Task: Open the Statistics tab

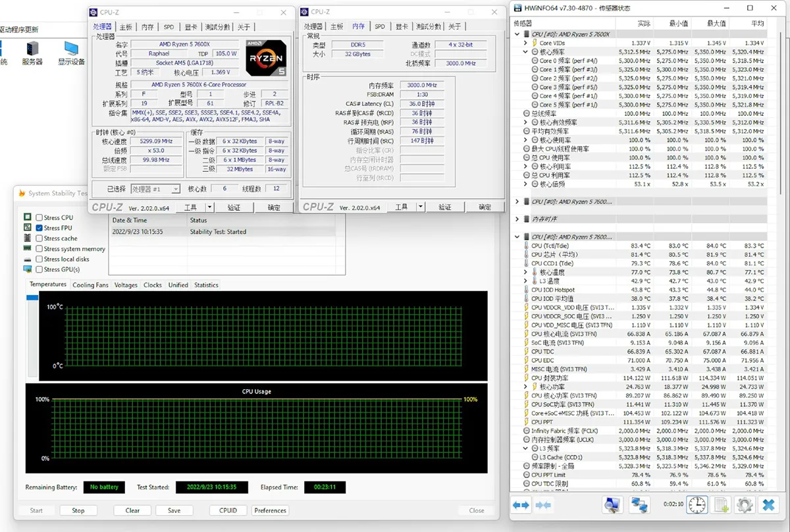Action: (x=206, y=285)
